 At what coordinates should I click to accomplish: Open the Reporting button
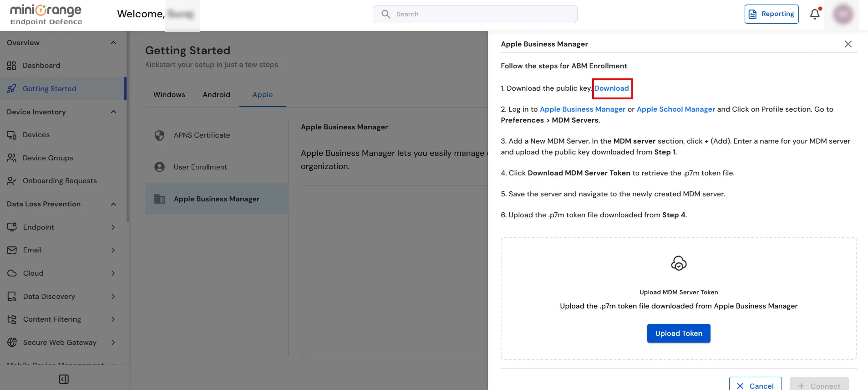(x=772, y=14)
